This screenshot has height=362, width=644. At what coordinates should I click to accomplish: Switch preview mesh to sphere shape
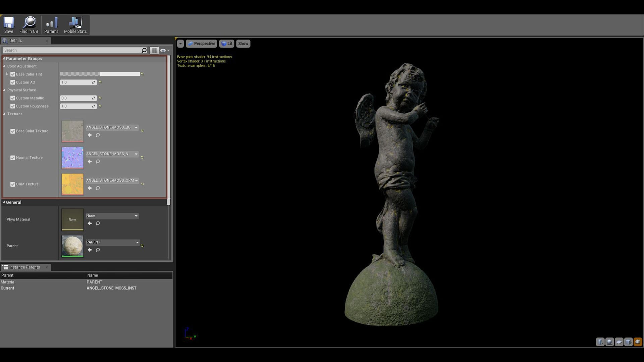(x=609, y=342)
